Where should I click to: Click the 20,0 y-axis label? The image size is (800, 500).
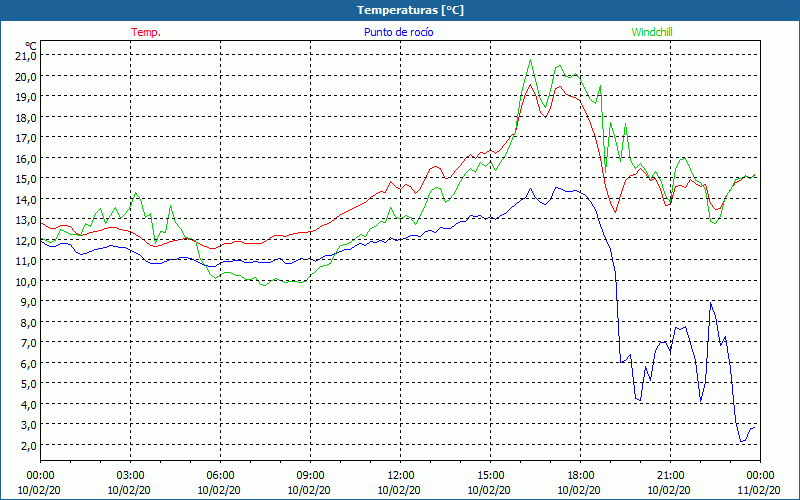[x=26, y=77]
